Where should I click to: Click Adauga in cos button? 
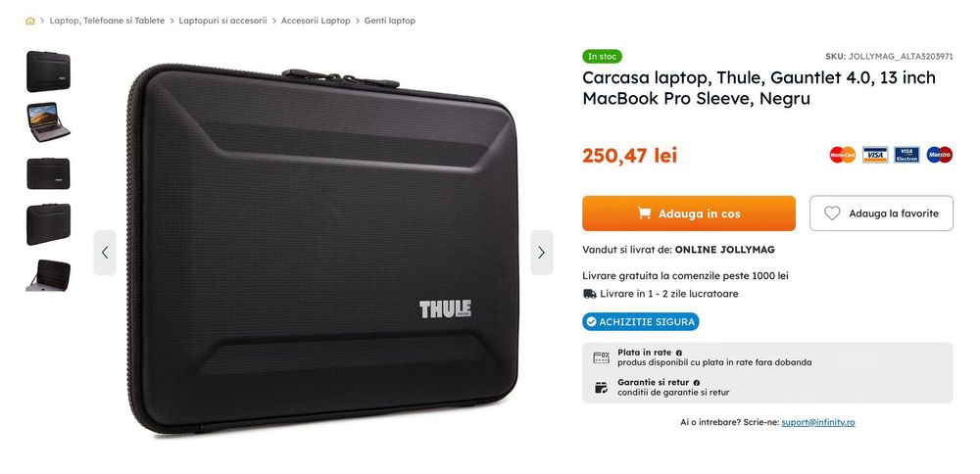pos(689,213)
